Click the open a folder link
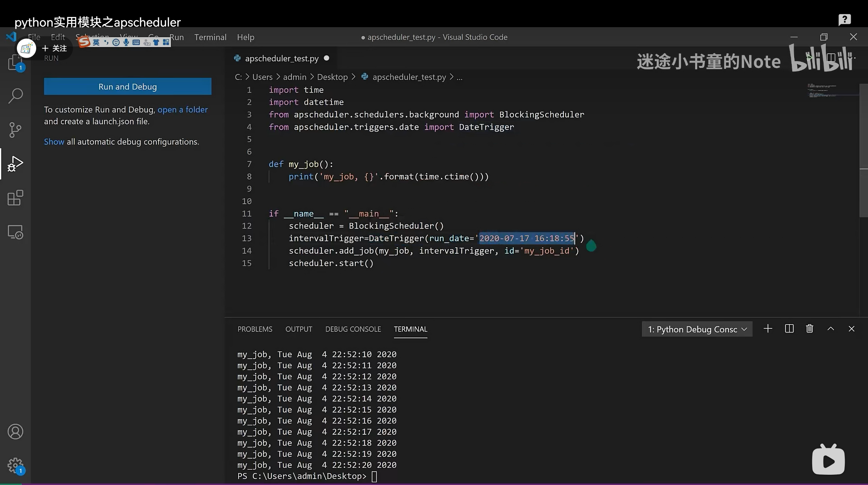This screenshot has width=868, height=485. click(183, 109)
